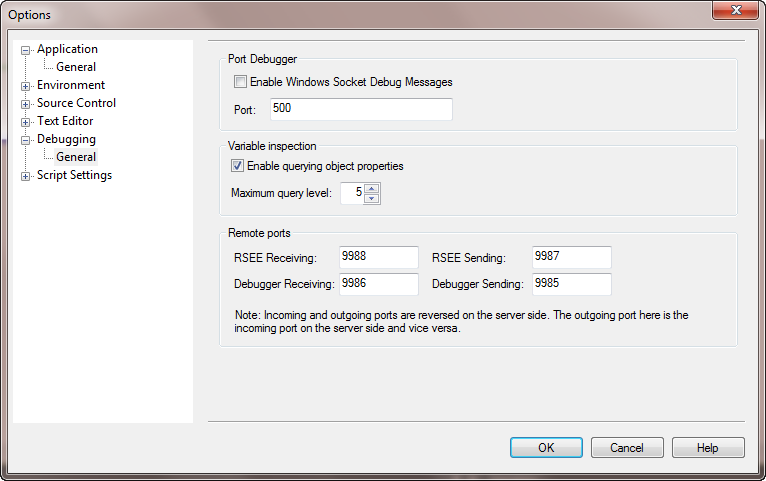This screenshot has width=766, height=481.
Task: Select the Environment tree item
Action: tap(71, 85)
